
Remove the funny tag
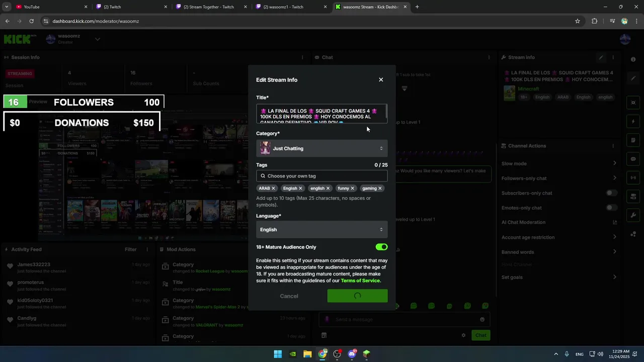[x=352, y=189]
